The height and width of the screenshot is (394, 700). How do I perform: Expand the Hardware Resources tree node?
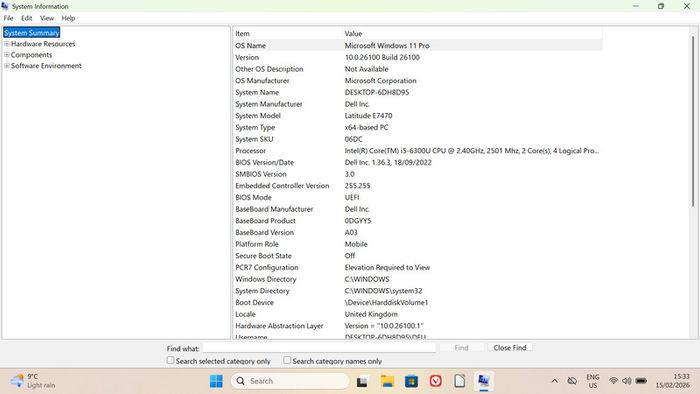point(7,44)
